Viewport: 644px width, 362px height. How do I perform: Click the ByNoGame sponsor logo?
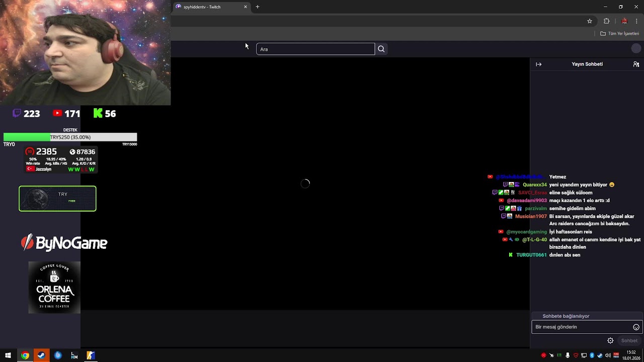[x=64, y=243]
